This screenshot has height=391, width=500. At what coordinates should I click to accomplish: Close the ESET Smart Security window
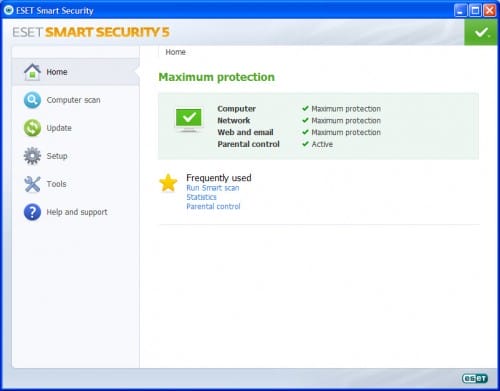pos(490,10)
